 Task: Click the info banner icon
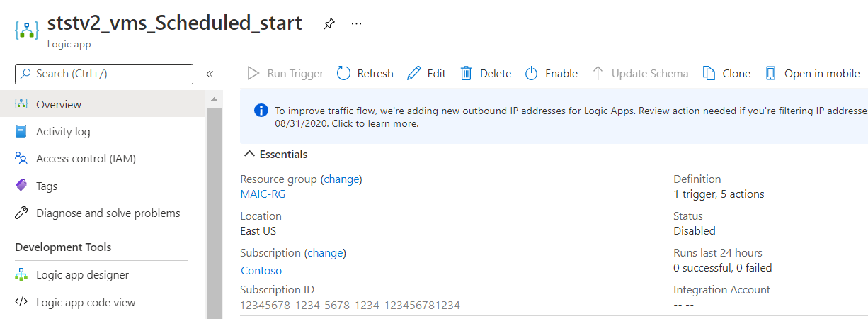click(261, 110)
